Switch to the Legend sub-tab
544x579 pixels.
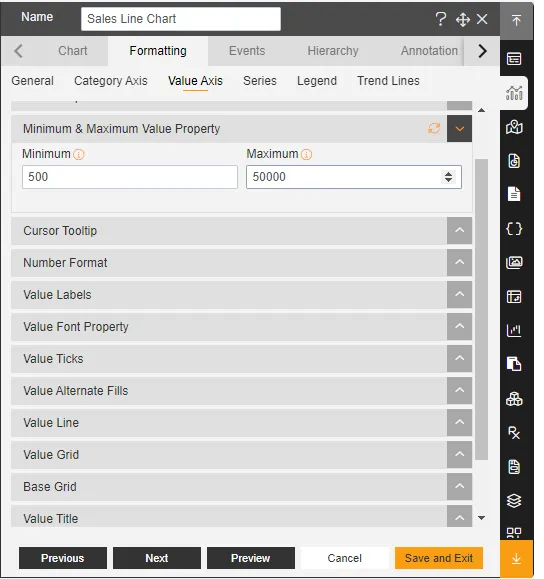pos(317,81)
